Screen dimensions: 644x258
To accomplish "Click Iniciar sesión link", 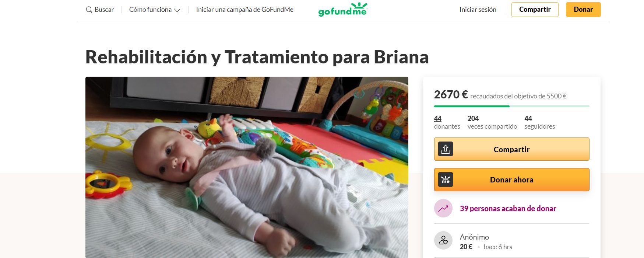I will click(478, 10).
